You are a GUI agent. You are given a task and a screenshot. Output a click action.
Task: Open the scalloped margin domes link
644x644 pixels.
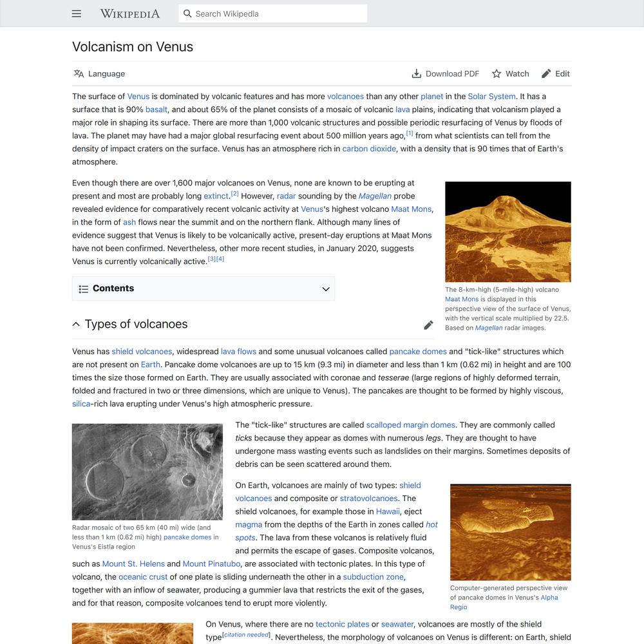[411, 425]
